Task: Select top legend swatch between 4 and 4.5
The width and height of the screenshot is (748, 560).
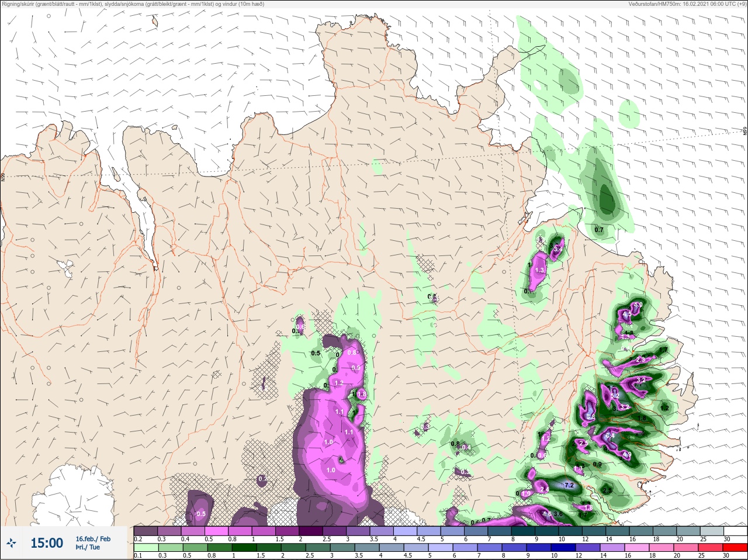Action: pyautogui.click(x=406, y=531)
